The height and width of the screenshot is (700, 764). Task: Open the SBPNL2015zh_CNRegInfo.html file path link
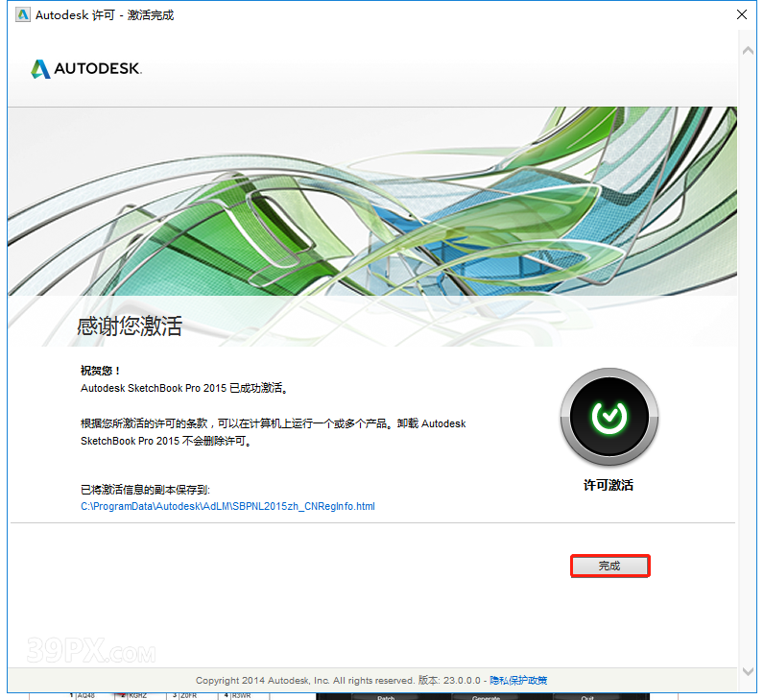pos(227,506)
